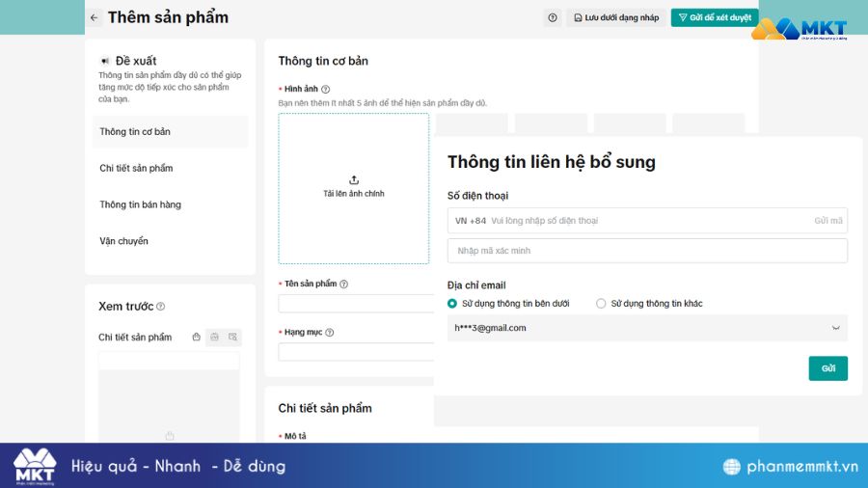Click the Hạng mục help icon

[x=330, y=333]
